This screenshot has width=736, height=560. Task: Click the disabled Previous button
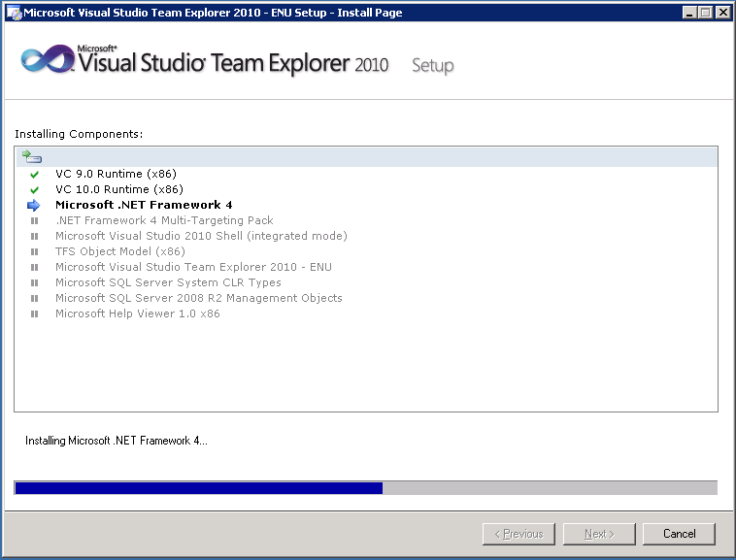(519, 534)
